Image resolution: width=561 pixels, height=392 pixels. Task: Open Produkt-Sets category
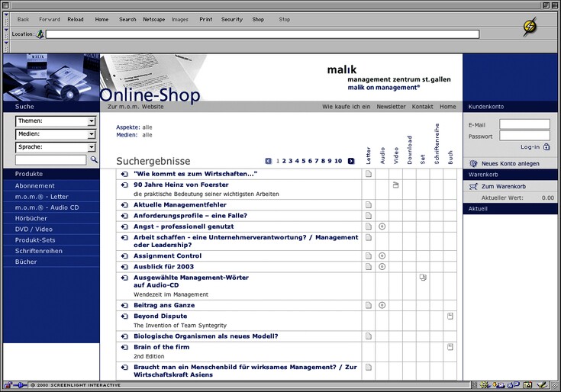[35, 240]
